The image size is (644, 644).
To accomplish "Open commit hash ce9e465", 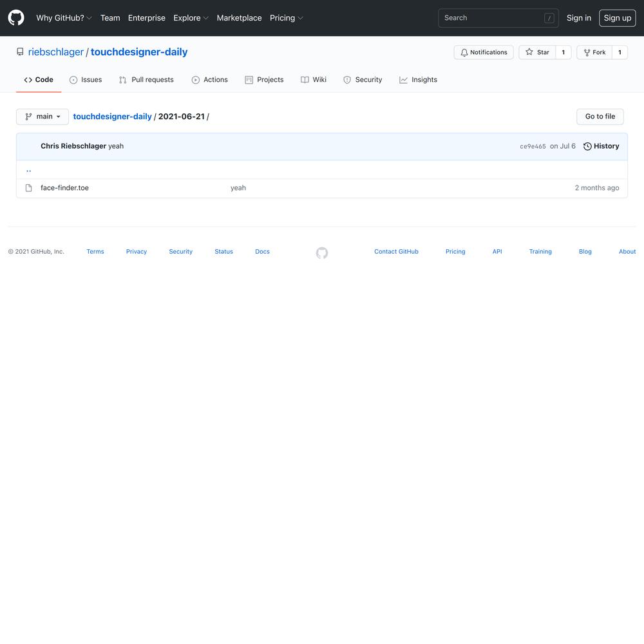I will pyautogui.click(x=533, y=146).
